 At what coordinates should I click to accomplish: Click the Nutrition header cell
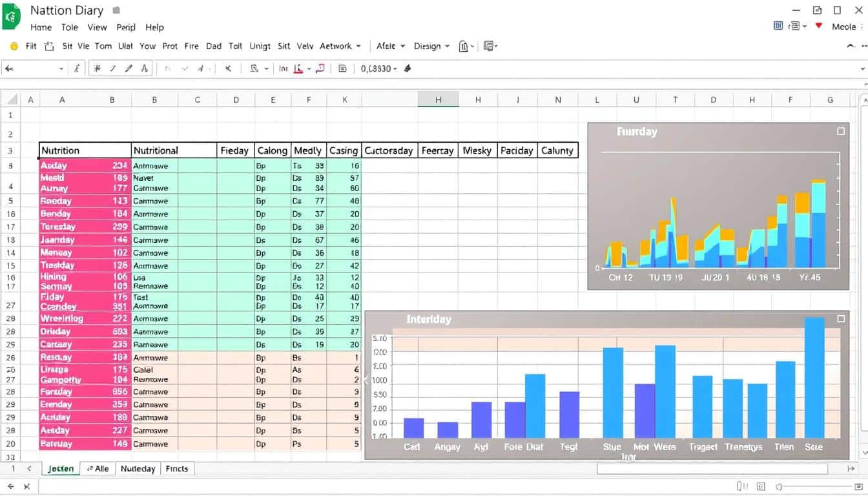85,150
